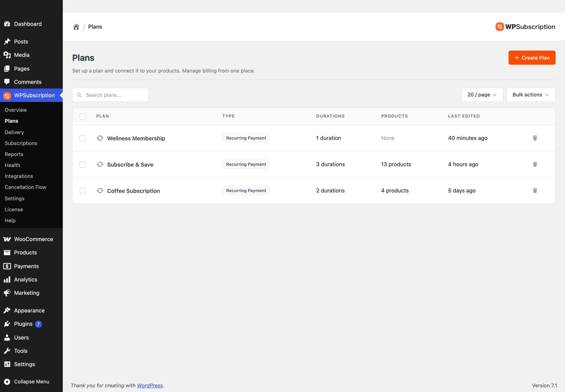The image size is (565, 392).
Task: Go to Delivery submenu item
Action: click(x=14, y=132)
